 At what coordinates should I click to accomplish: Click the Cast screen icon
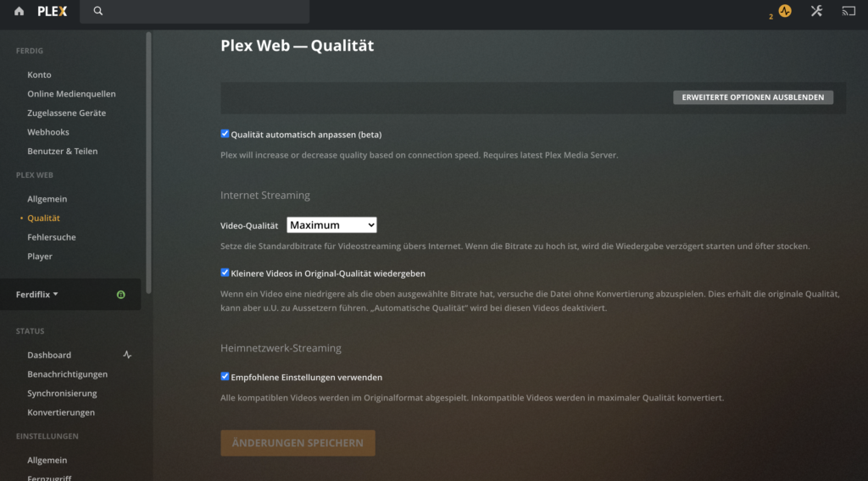point(849,11)
